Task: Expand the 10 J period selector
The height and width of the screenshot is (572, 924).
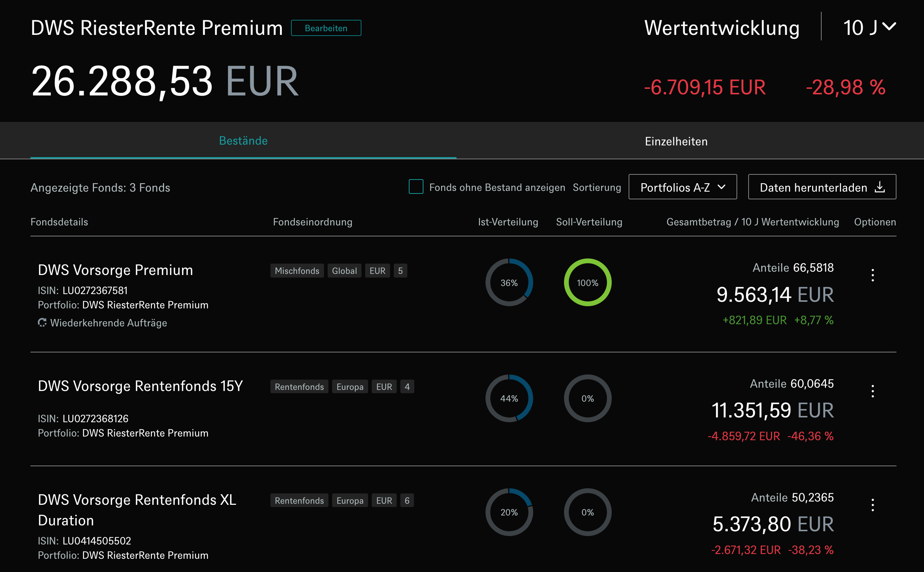Action: [869, 28]
